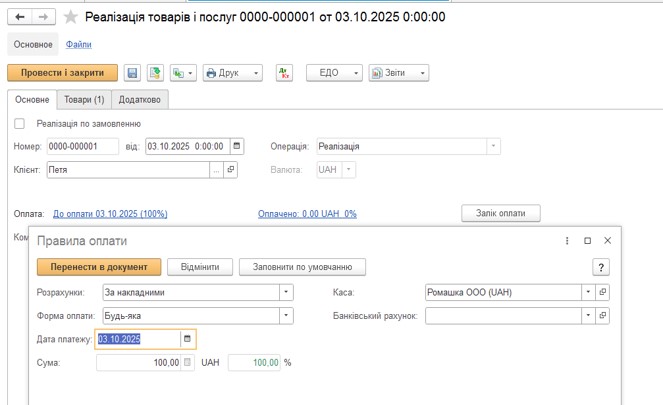Click help question mark button
This screenshot has height=405, width=663.
pyautogui.click(x=601, y=267)
